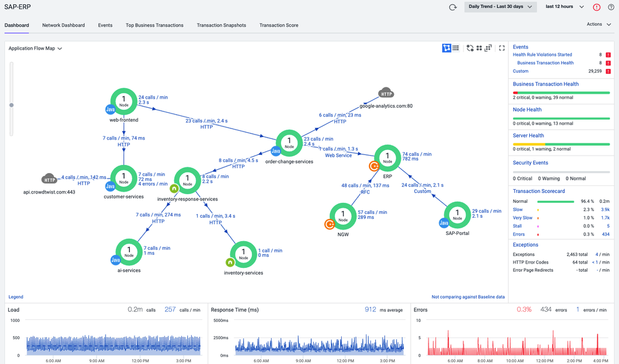
Task: Click the '912' ms average response value
Action: pyautogui.click(x=370, y=309)
